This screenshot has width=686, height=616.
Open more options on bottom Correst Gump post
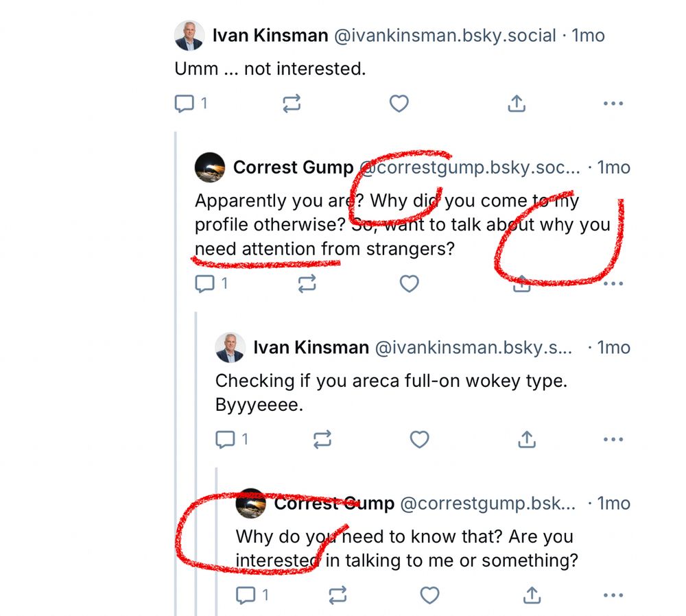coord(613,595)
